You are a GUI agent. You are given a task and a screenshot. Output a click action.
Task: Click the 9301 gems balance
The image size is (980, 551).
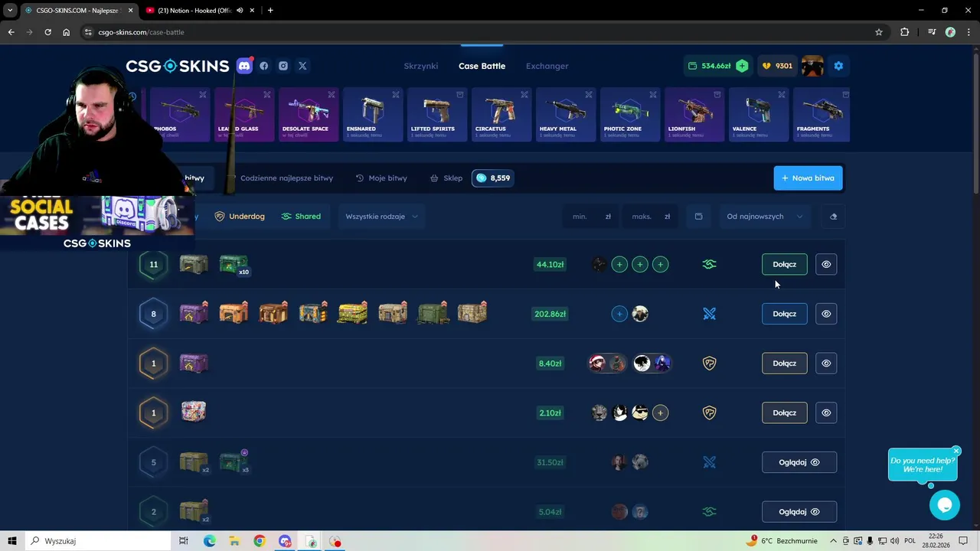click(777, 66)
